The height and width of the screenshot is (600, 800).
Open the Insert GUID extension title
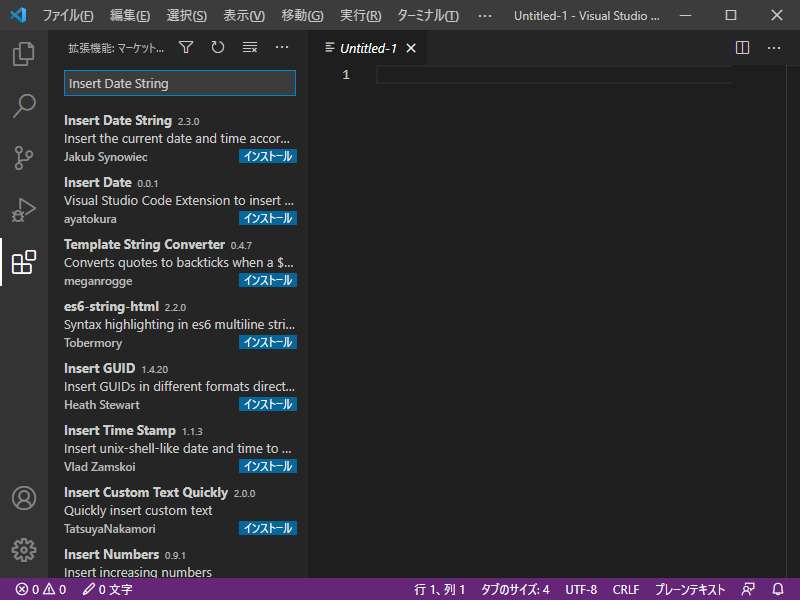(99, 368)
